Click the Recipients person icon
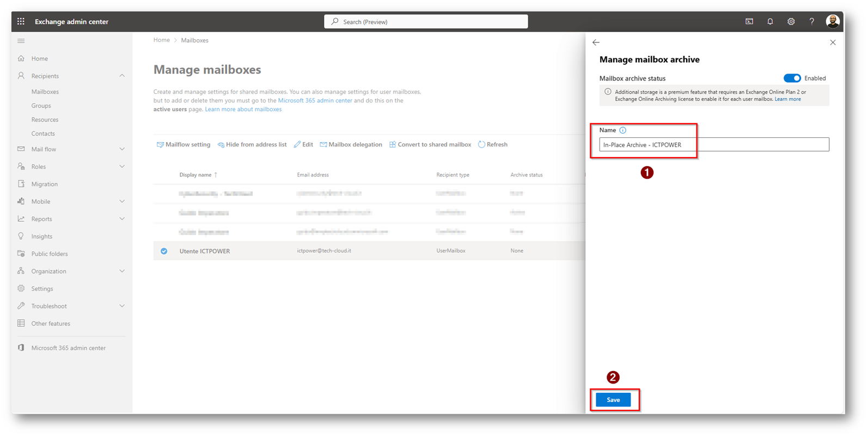Screen dimensions: 868x437 (21, 76)
